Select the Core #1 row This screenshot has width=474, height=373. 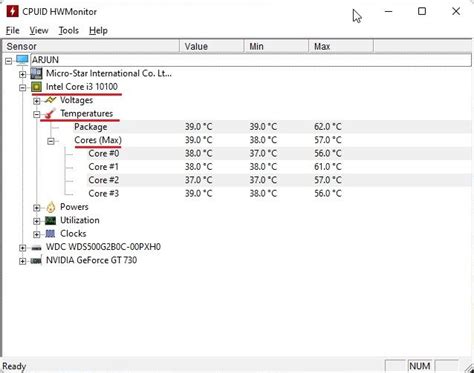(279, 167)
